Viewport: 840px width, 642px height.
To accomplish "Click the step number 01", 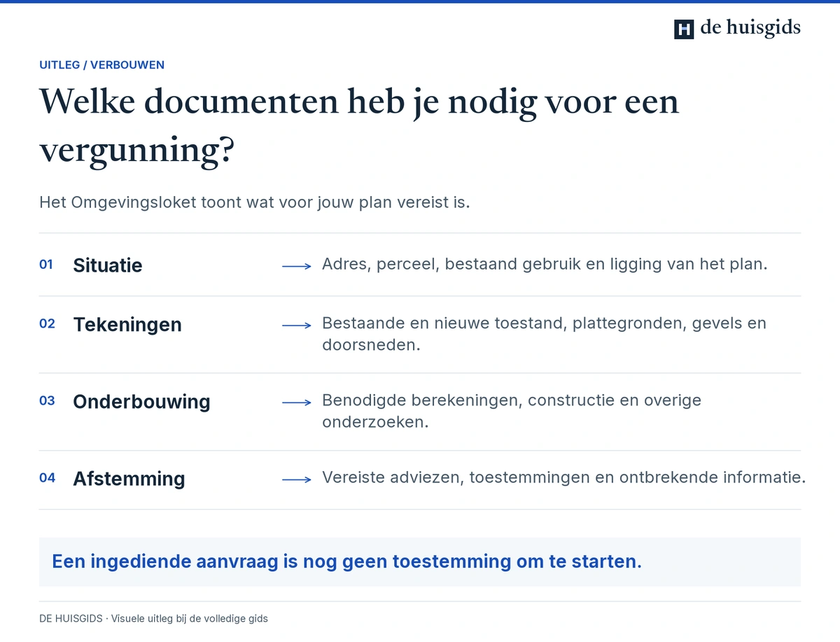I will 46,265.
